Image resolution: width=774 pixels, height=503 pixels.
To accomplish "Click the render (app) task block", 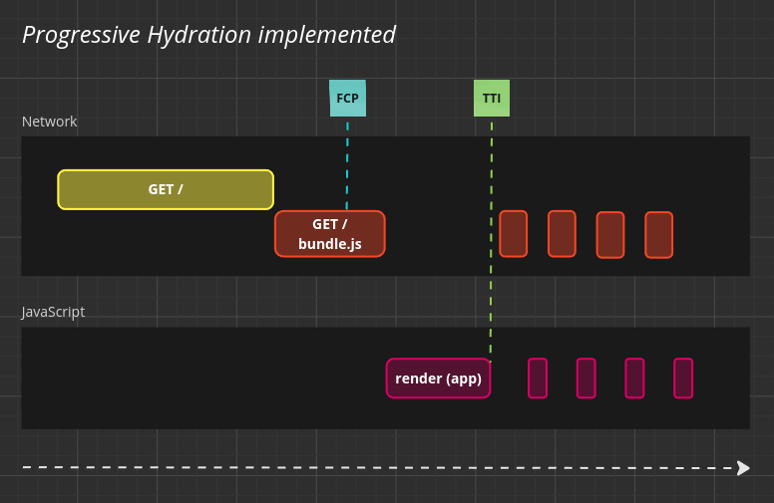I will click(438, 378).
